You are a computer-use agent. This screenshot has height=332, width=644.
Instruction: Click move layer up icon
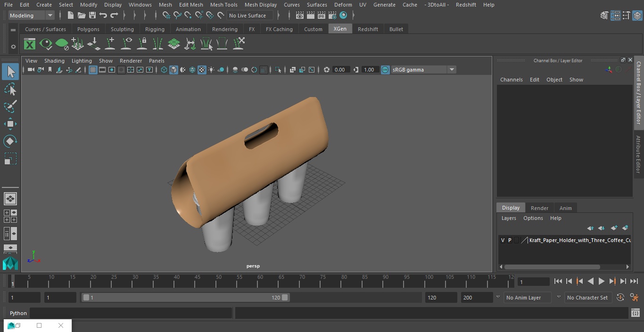point(590,228)
